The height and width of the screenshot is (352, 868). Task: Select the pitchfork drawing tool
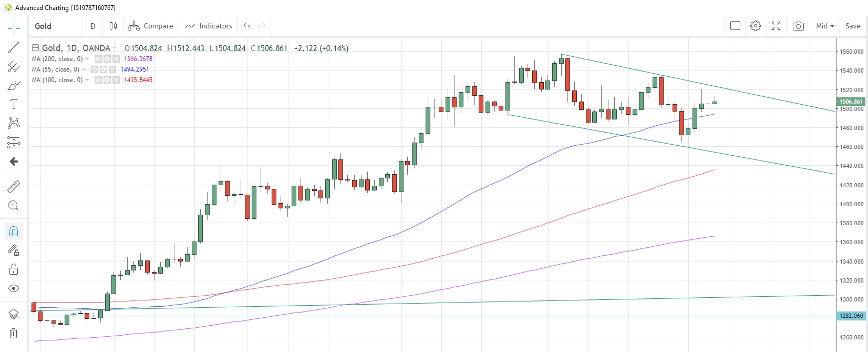[x=14, y=66]
